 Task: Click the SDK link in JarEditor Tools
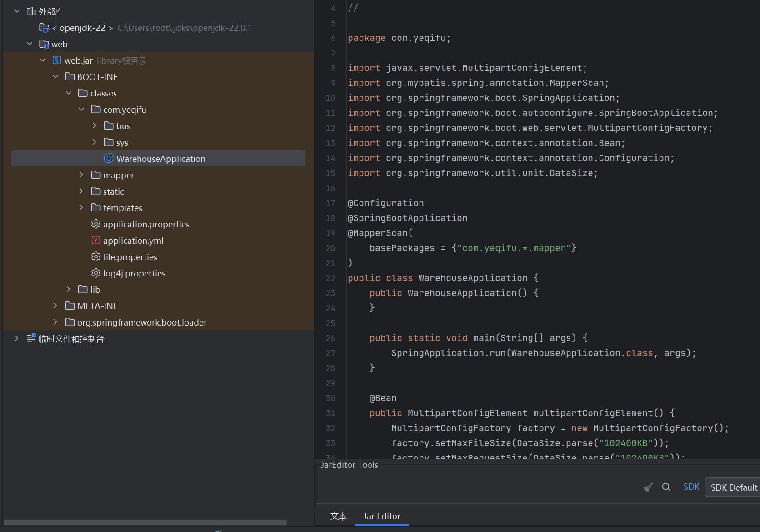[691, 487]
